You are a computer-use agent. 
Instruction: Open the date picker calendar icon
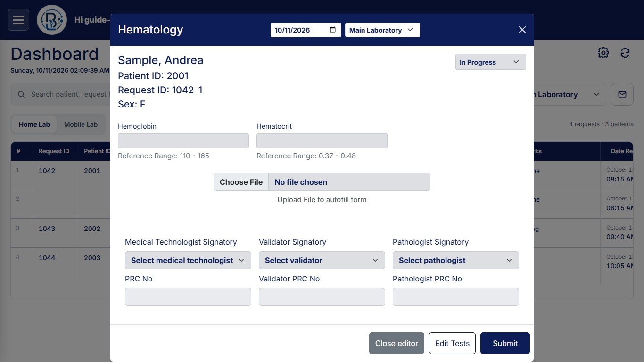[333, 30]
